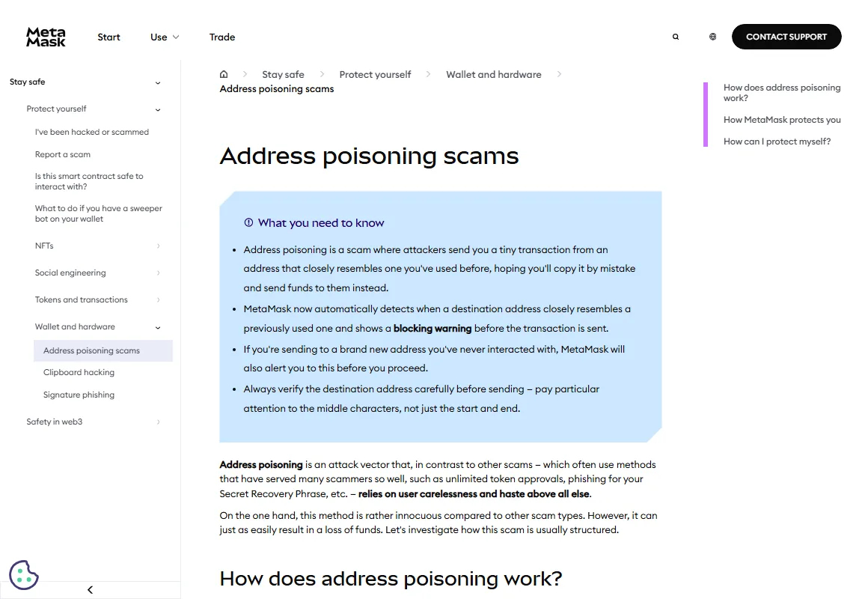Click 'How does address poisoning work?' heading
The height and width of the screenshot is (599, 868).
391,579
